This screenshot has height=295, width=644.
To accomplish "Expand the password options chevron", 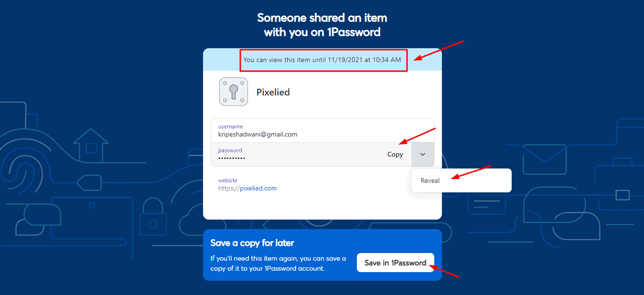I will pyautogui.click(x=422, y=154).
